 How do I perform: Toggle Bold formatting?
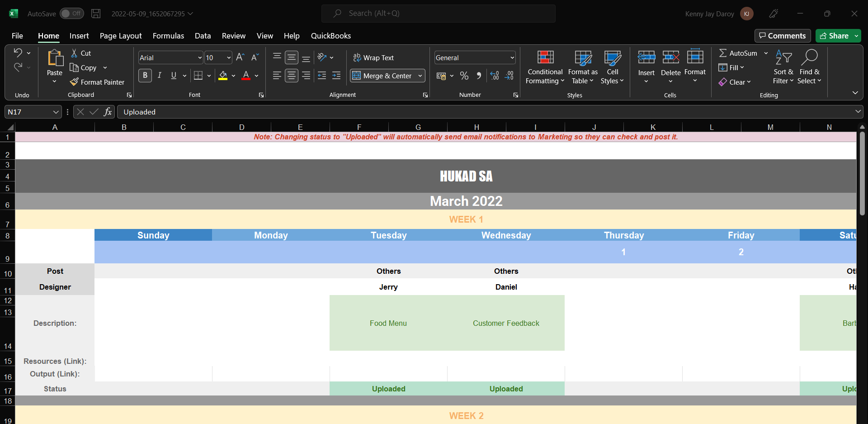[145, 76]
